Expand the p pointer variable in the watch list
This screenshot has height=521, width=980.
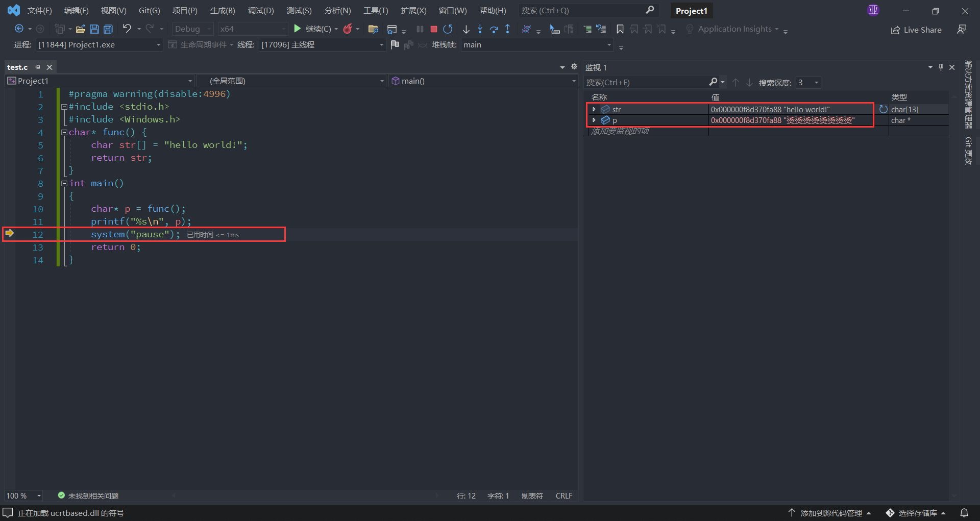tap(594, 120)
